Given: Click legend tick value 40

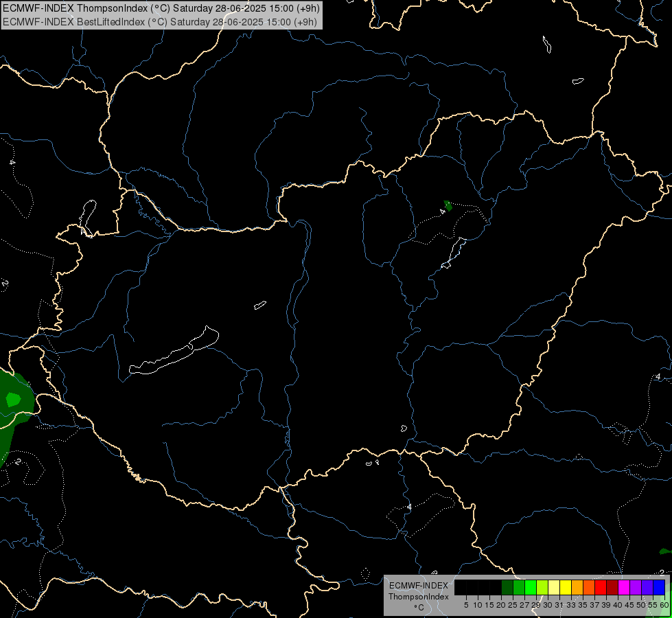Looking at the screenshot, I should 618,605.
